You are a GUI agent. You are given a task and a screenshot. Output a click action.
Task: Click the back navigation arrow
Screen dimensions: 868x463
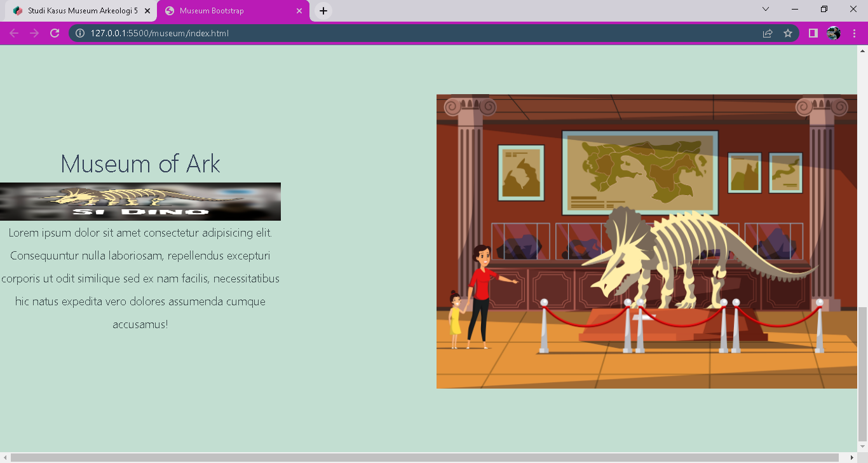(13, 33)
